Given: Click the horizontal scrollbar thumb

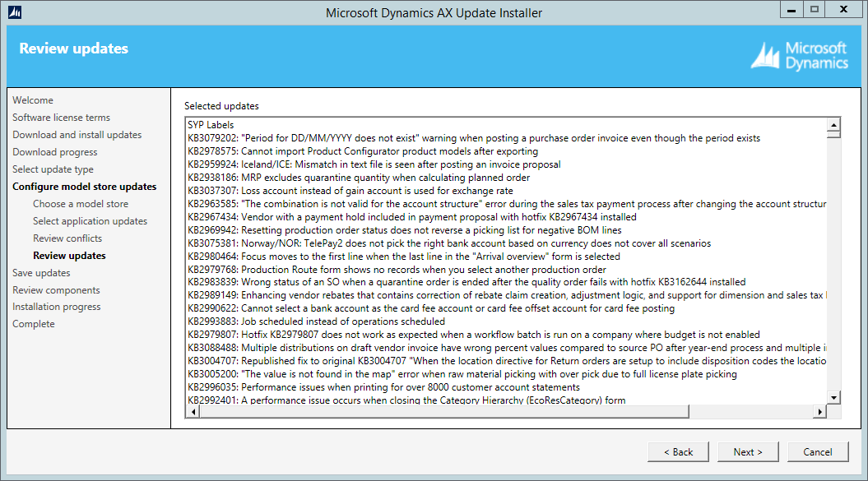Looking at the screenshot, I should click(444, 411).
